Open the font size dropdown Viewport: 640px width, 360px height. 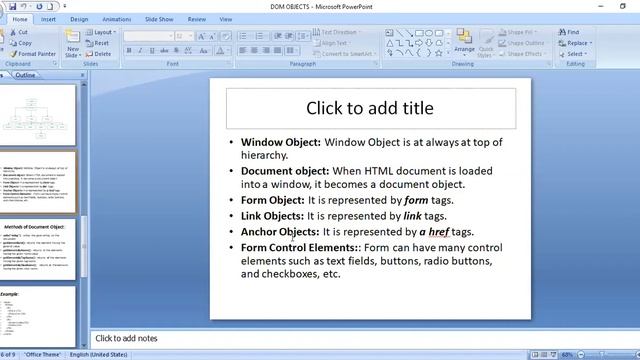pos(191,36)
